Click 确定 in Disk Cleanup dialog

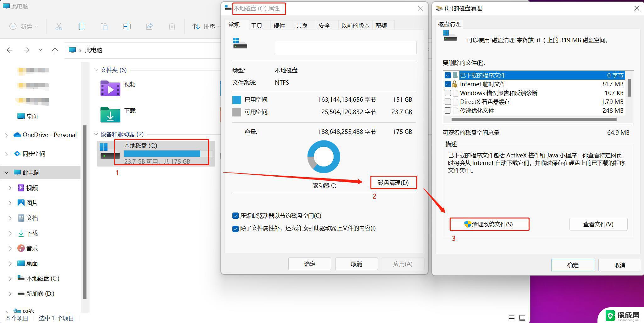coord(573,265)
